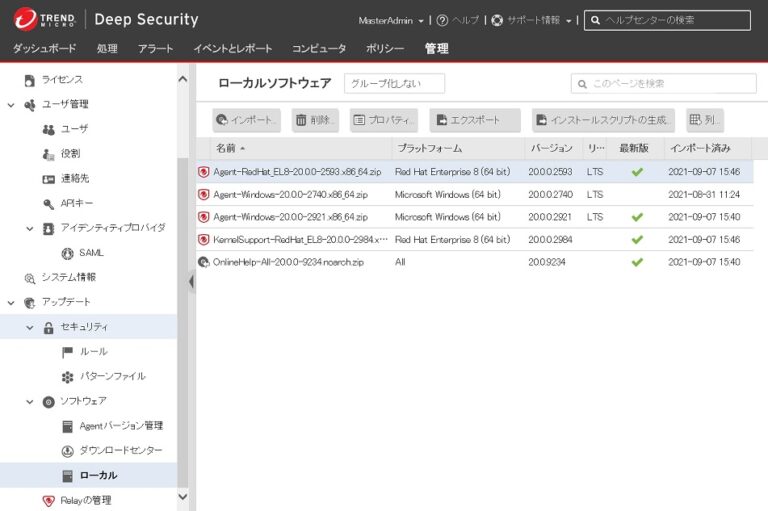This screenshot has width=768, height=511.
Task: Sort by the プラットフォーム column header
Action: (458, 148)
